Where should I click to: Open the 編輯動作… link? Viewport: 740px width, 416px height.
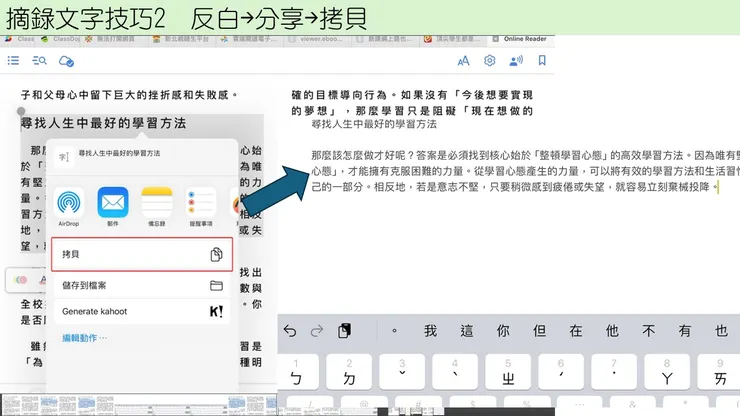84,338
